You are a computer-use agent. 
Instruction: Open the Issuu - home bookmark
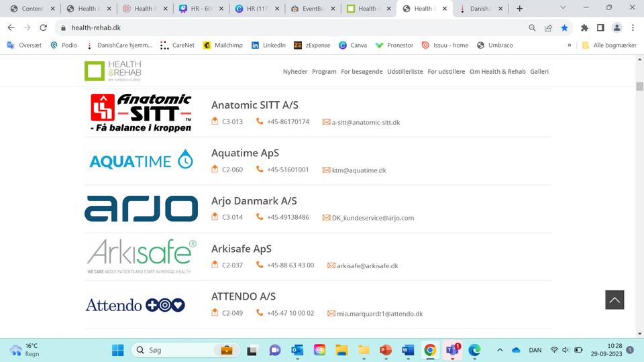(445, 45)
